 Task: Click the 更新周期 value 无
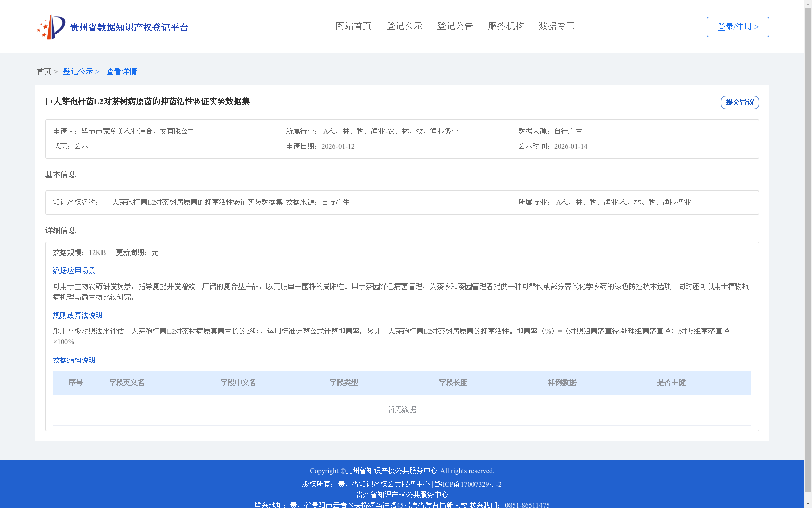coord(155,252)
